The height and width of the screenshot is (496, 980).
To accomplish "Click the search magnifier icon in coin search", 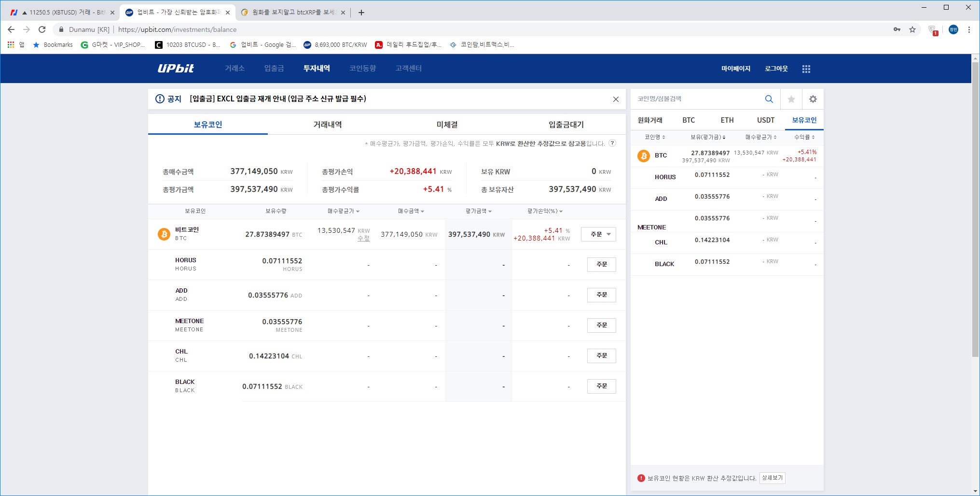I will [769, 99].
